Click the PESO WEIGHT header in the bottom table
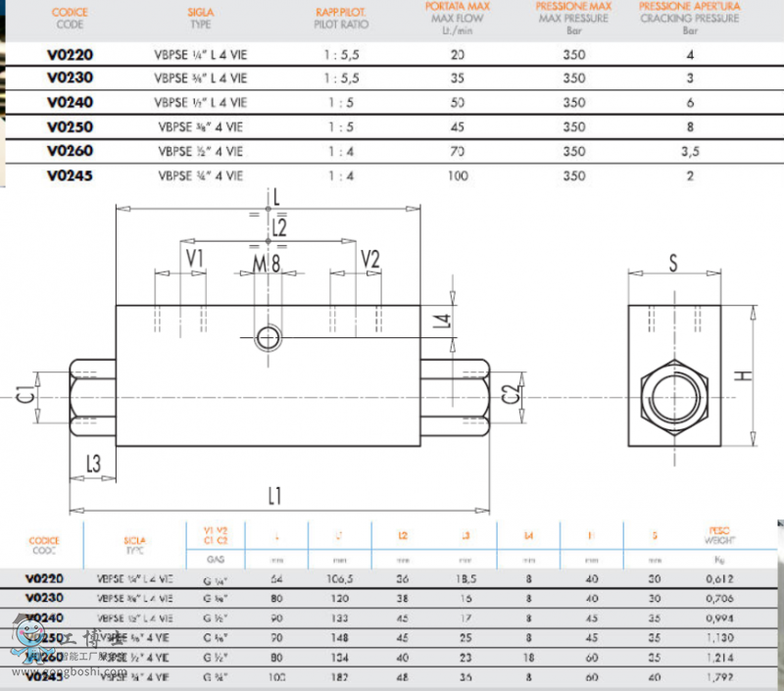 tap(719, 536)
